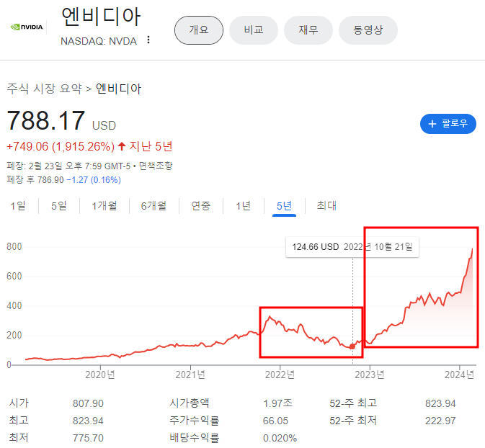Click the red data point on the chart
485x448 pixels.
coord(352,346)
